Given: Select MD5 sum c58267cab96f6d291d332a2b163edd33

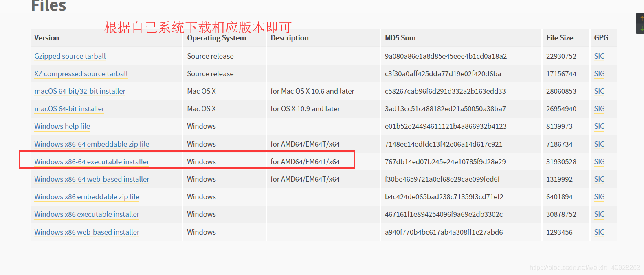Looking at the screenshot, I should 445,91.
